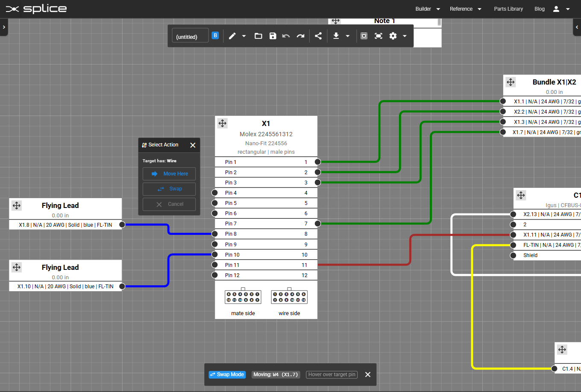Click the select-all marquee icon
Image resolution: width=581 pixels, height=392 pixels.
tap(364, 36)
